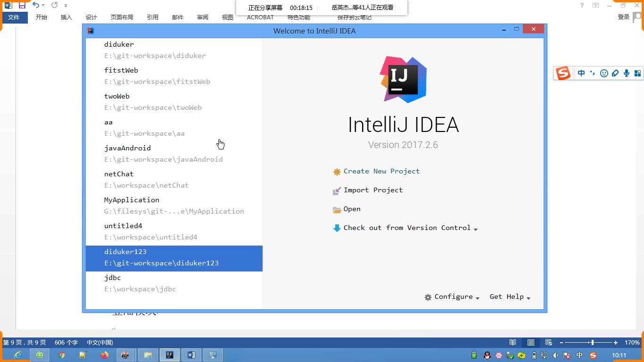
Task: Click the Redo icon in Word's toolbar
Action: (x=55, y=5)
